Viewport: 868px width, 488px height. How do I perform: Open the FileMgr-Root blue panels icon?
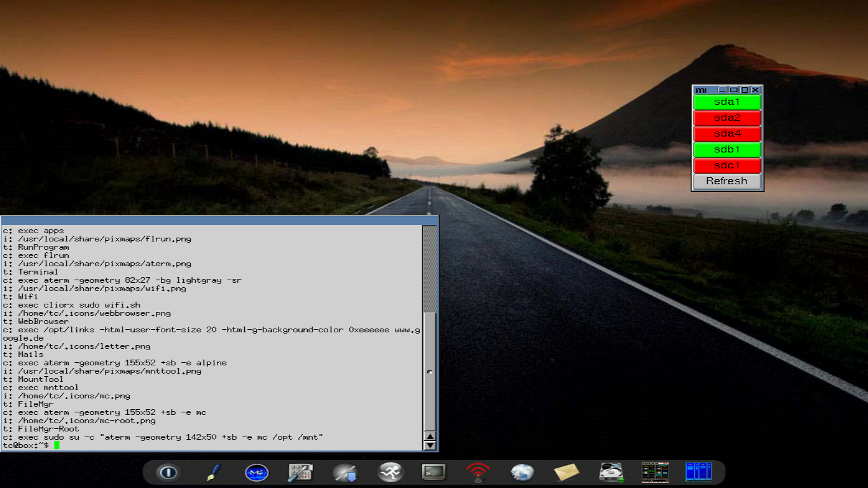point(698,472)
